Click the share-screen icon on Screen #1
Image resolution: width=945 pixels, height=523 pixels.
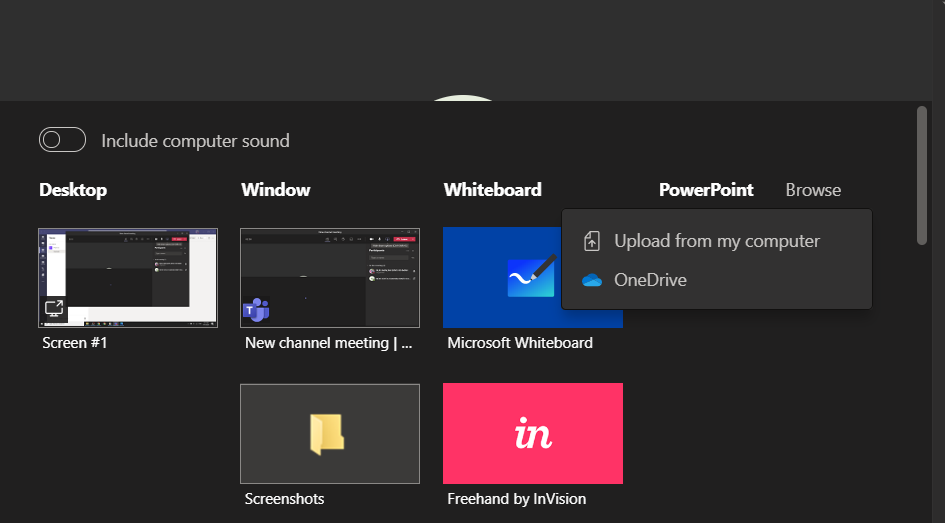54,310
